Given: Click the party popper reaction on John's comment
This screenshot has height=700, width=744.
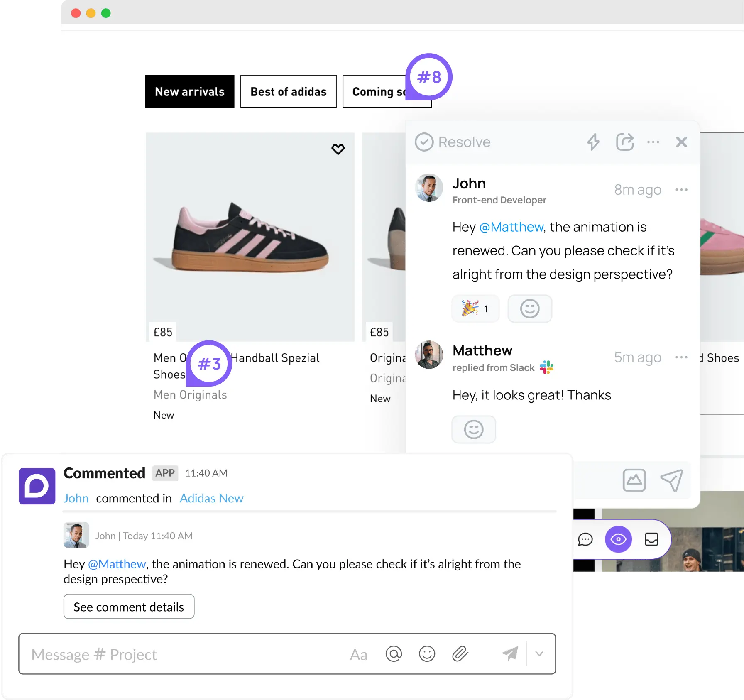Looking at the screenshot, I should click(x=475, y=308).
